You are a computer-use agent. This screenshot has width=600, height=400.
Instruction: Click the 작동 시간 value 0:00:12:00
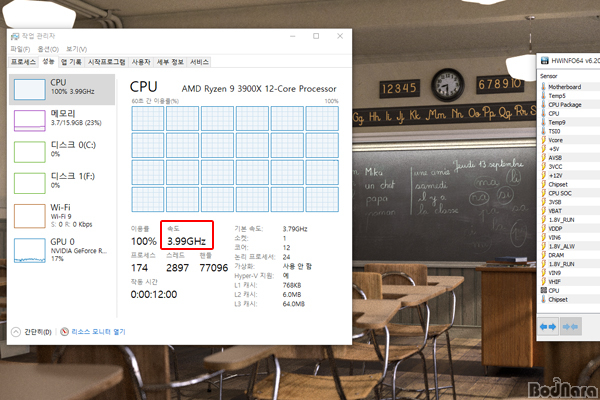click(x=154, y=294)
